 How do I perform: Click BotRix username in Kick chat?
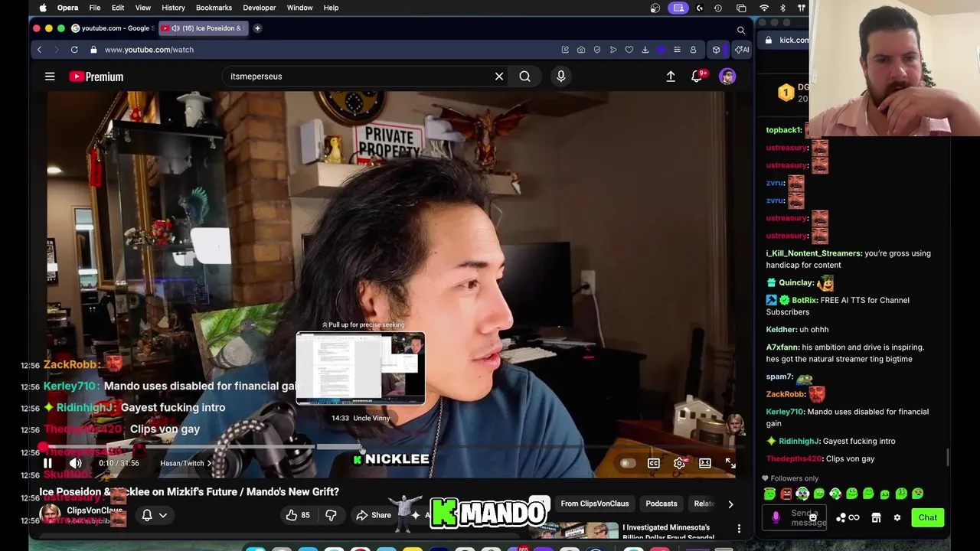[x=805, y=300]
